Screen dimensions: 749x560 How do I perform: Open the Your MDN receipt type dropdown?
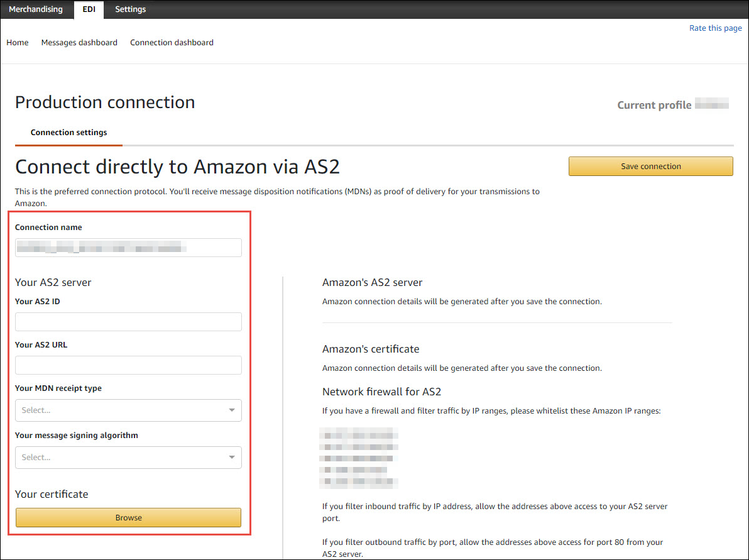click(128, 410)
